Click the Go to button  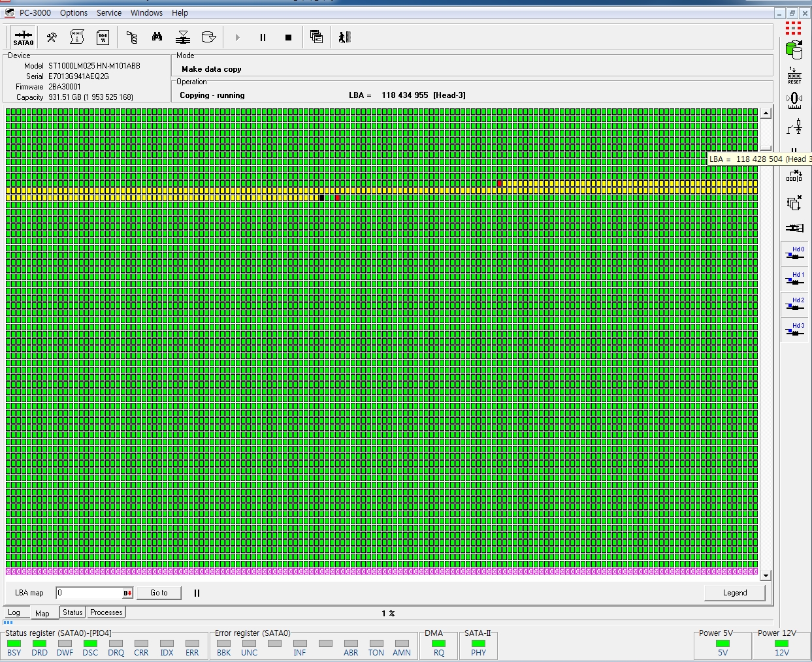tap(159, 593)
